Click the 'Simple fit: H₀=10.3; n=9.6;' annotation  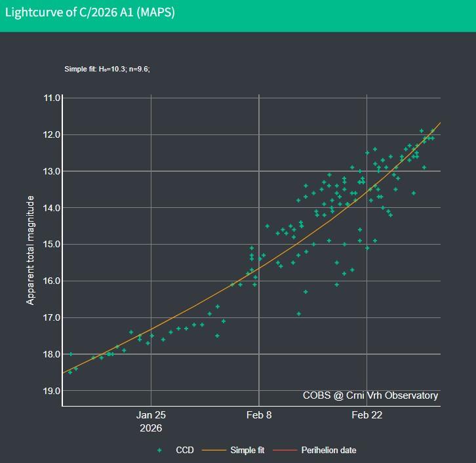pos(107,69)
